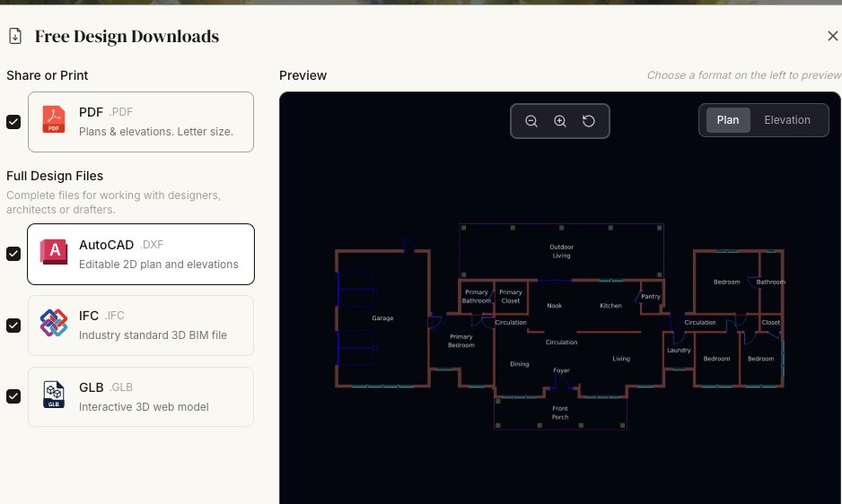Viewport: 842px width, 504px height.
Task: Switch to the Elevation view tab
Action: point(787,120)
